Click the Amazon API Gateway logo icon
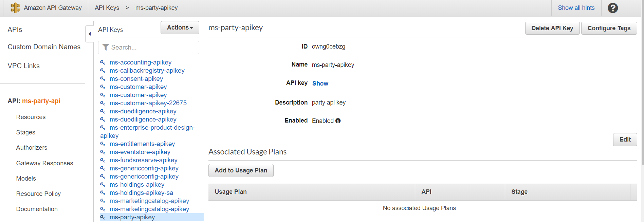 15,8
